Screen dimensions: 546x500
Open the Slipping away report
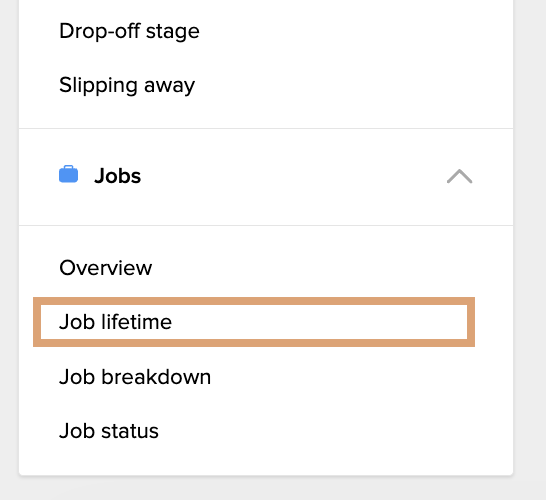(127, 85)
